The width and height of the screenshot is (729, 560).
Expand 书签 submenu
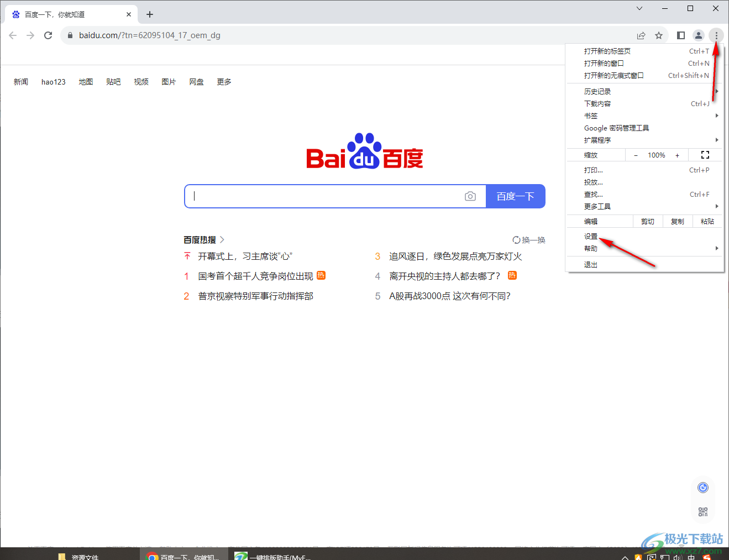pos(646,116)
